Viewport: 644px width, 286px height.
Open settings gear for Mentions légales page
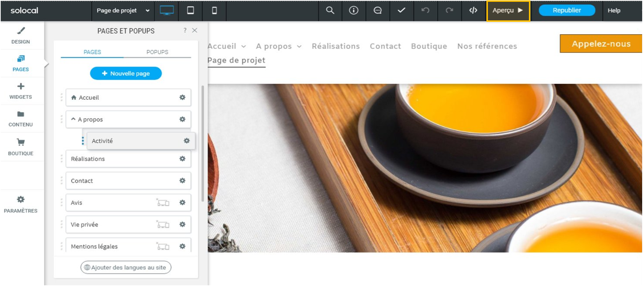tap(182, 246)
